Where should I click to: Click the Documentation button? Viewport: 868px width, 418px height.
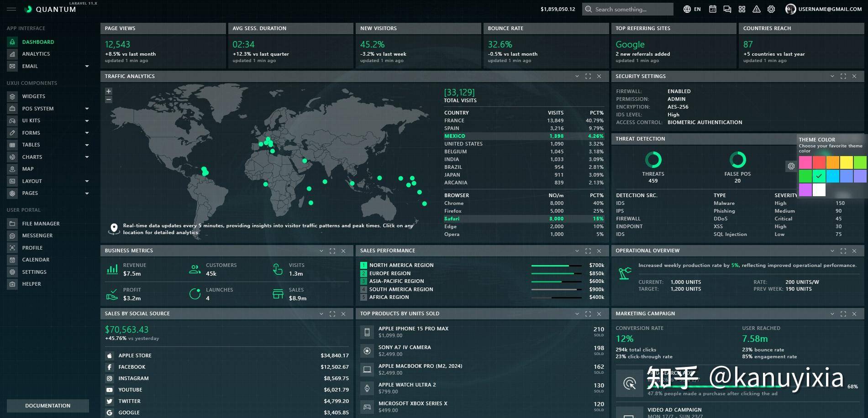[48, 406]
